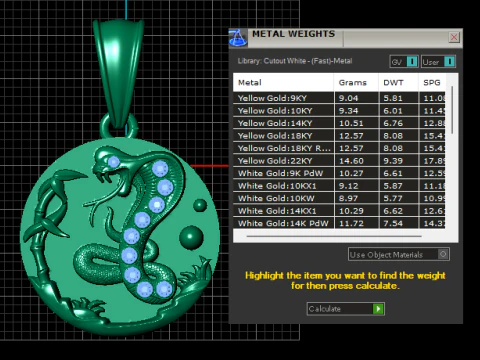Image resolution: width=480 pixels, height=360 pixels.
Task: Click the 14.60 grams cell
Action: [356, 161]
